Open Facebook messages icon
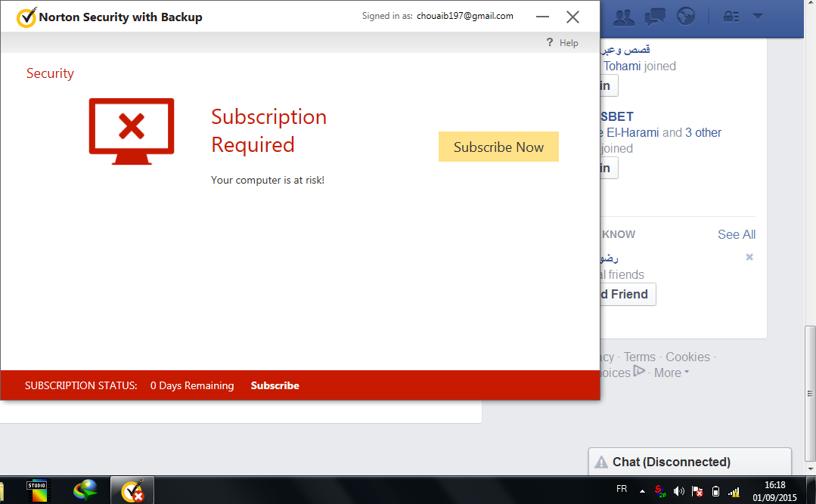The height and width of the screenshot is (504, 816). 655,17
